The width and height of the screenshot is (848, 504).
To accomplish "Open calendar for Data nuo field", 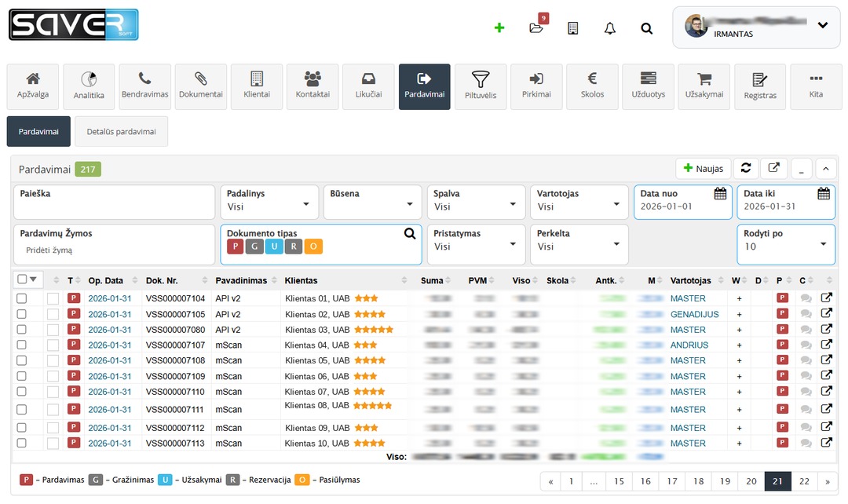I will [720, 194].
